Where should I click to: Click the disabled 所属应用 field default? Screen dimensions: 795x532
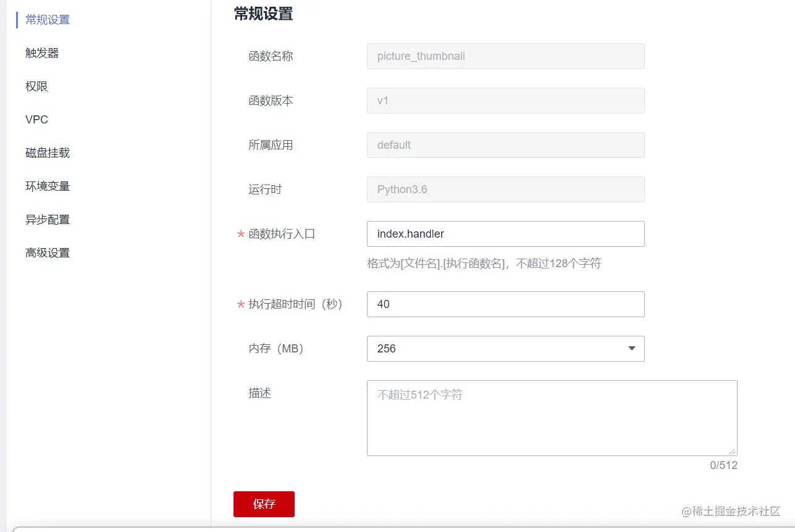505,145
